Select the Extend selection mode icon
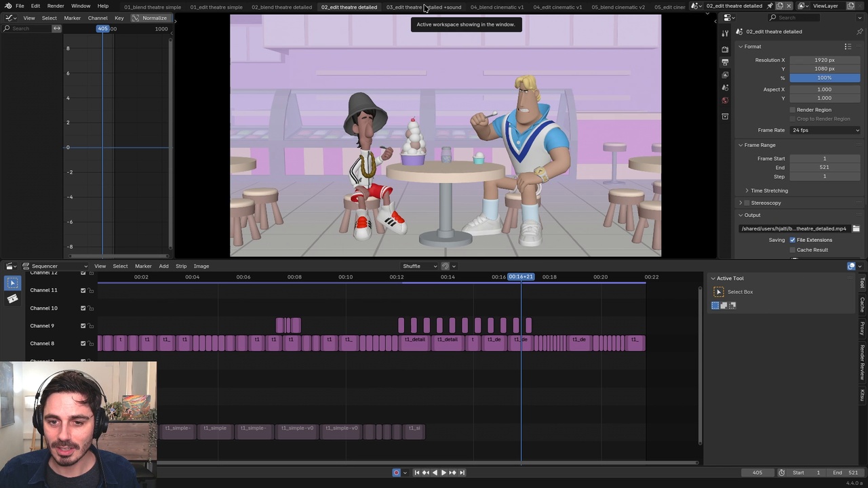The width and height of the screenshot is (868, 488). coord(724,306)
